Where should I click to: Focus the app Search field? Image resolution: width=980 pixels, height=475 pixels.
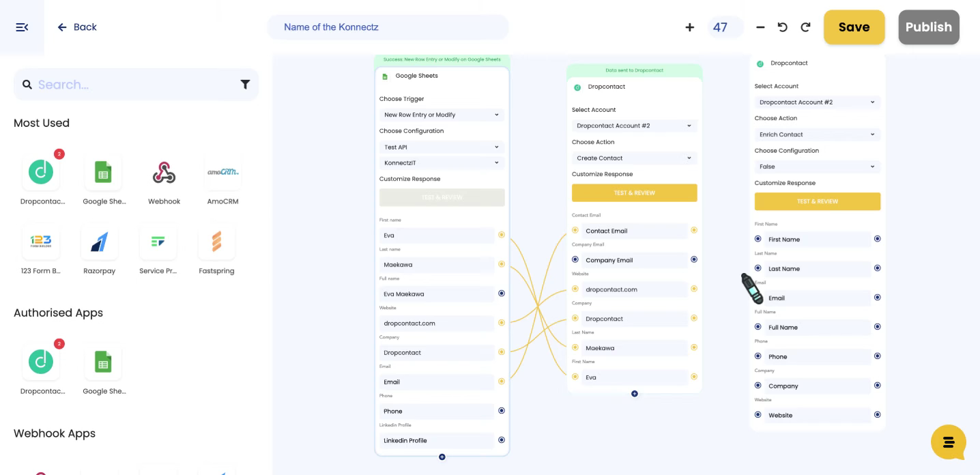pos(136,85)
